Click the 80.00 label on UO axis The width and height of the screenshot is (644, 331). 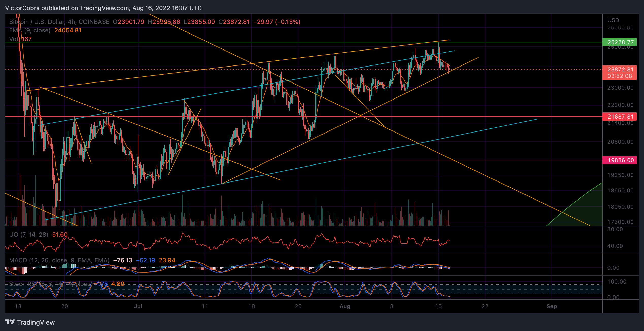point(615,229)
